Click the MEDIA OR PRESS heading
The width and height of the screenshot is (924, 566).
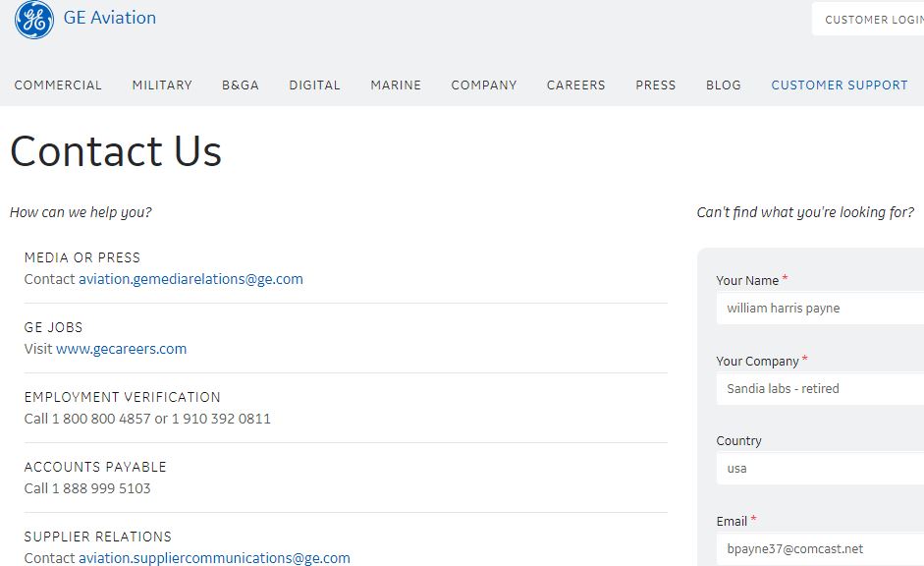click(82, 257)
